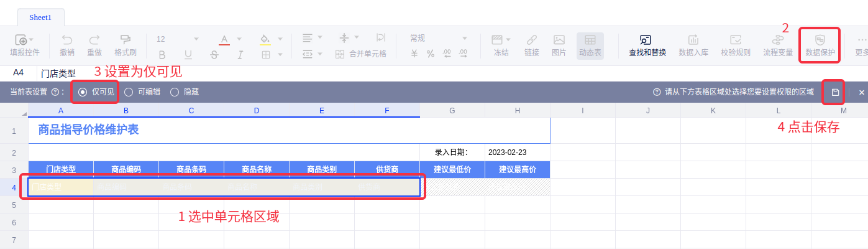Select the 仅可见 view-only radio option
This screenshot has height=249, width=868.
83,92
